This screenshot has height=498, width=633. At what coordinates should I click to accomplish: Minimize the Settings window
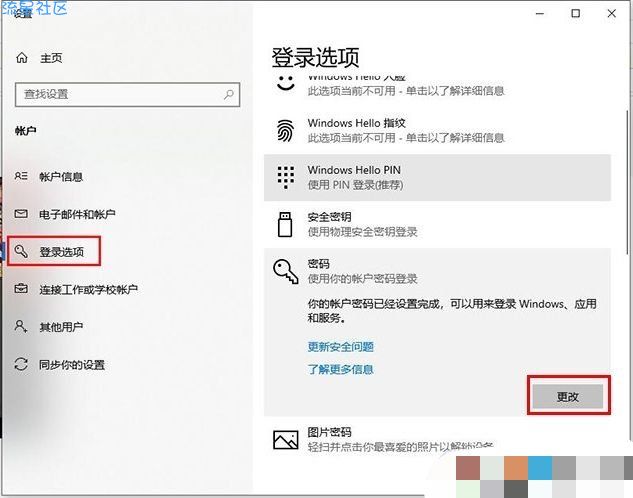(x=540, y=13)
